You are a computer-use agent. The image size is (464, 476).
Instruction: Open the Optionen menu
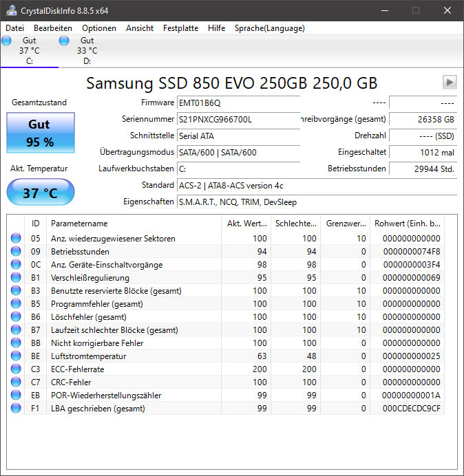[x=99, y=28]
